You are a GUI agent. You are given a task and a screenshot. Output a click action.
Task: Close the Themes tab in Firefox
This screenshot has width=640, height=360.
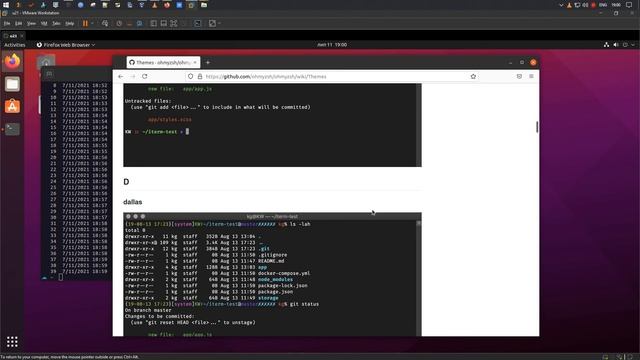click(195, 62)
